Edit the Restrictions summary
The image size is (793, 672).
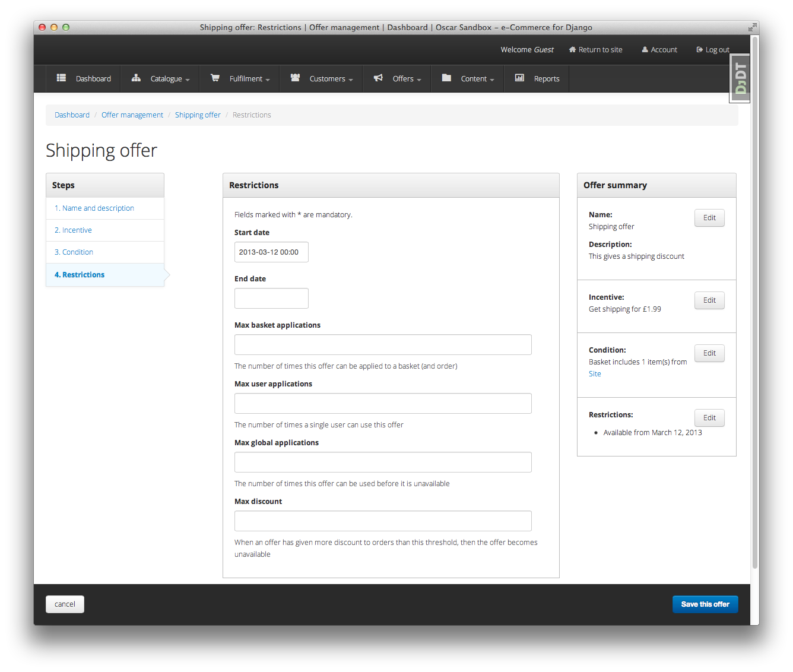[709, 418]
